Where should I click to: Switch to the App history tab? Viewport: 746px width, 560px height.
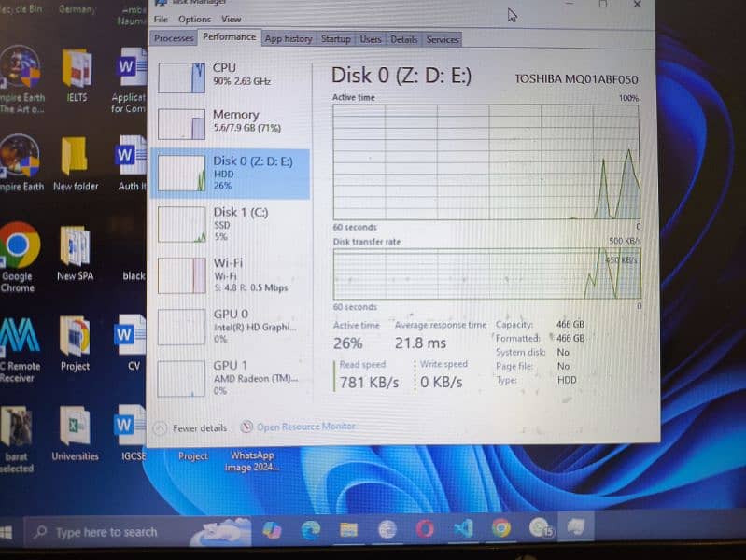coord(289,39)
